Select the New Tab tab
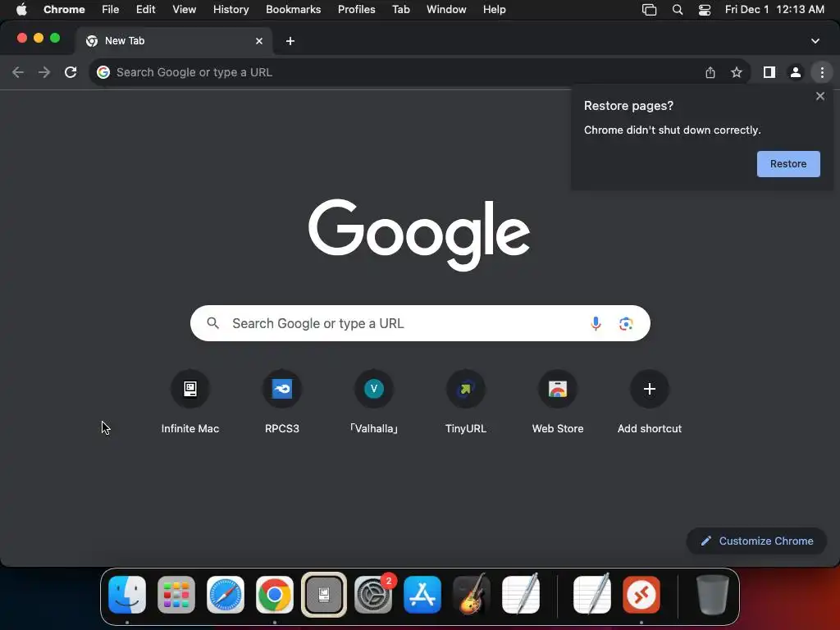The height and width of the screenshot is (630, 840). tap(174, 41)
